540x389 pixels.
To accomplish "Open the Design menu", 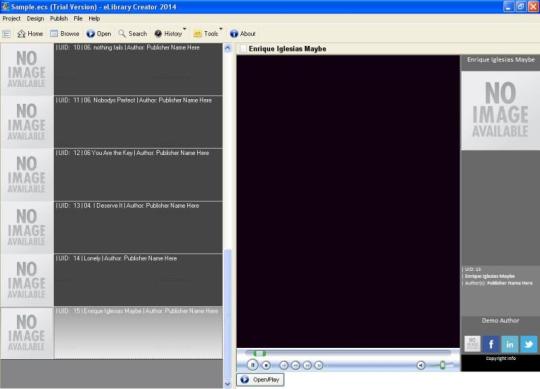I will click(x=35, y=19).
